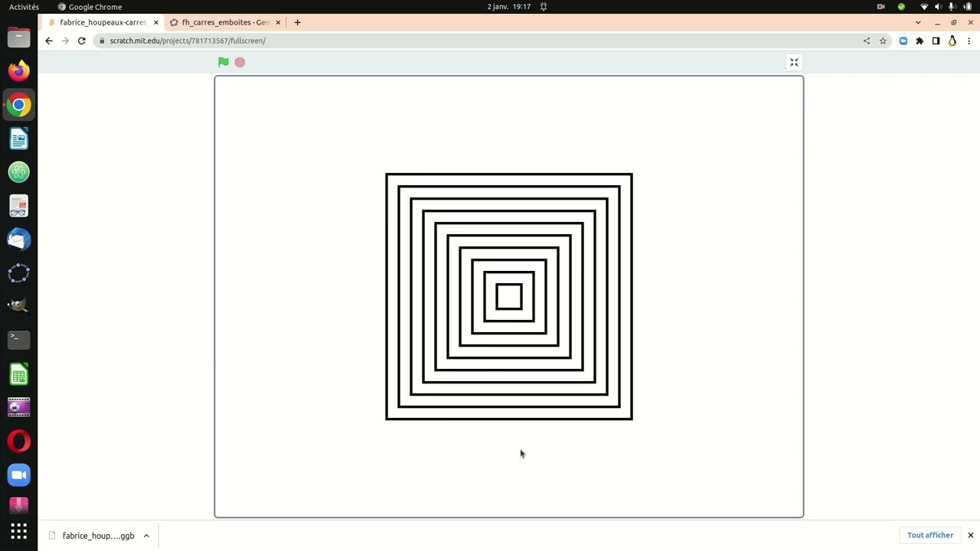Image resolution: width=980 pixels, height=551 pixels.
Task: Expand the tab search chevron
Action: point(918,22)
